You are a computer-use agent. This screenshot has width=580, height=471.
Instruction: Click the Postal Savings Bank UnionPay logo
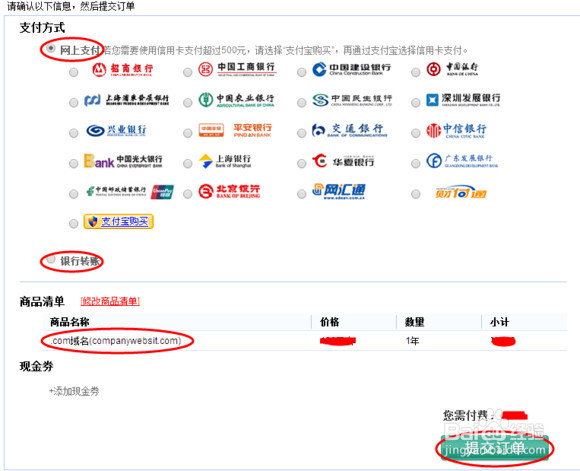point(129,192)
